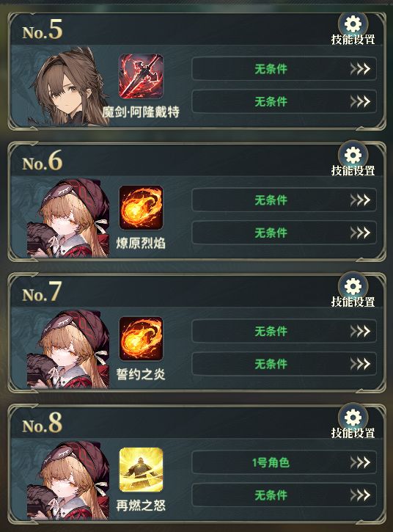Expand second 无条件 condition in No.7
This screenshot has height=532, width=393.
pyautogui.click(x=284, y=364)
